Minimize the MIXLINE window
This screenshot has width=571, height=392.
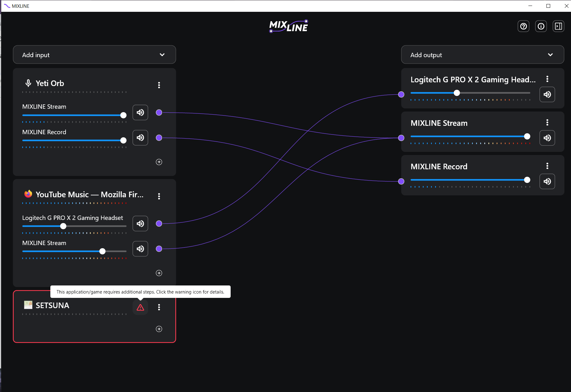(530, 6)
